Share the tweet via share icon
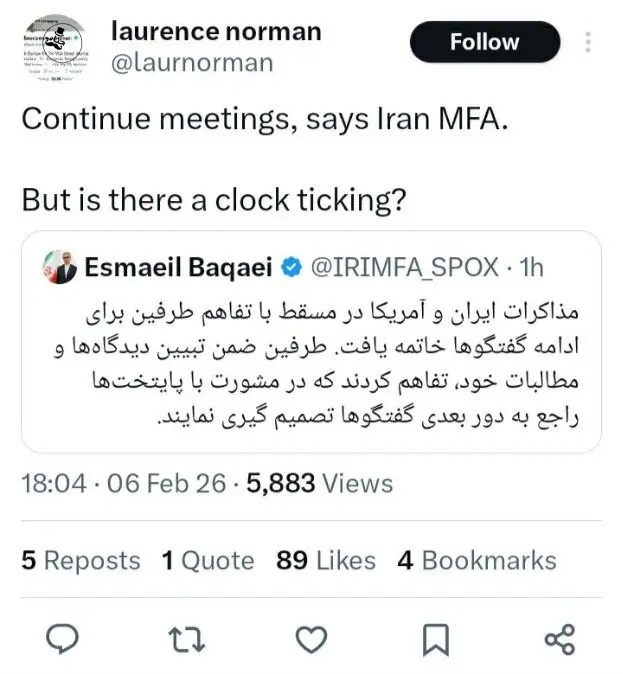The image size is (623, 674). click(x=558, y=639)
